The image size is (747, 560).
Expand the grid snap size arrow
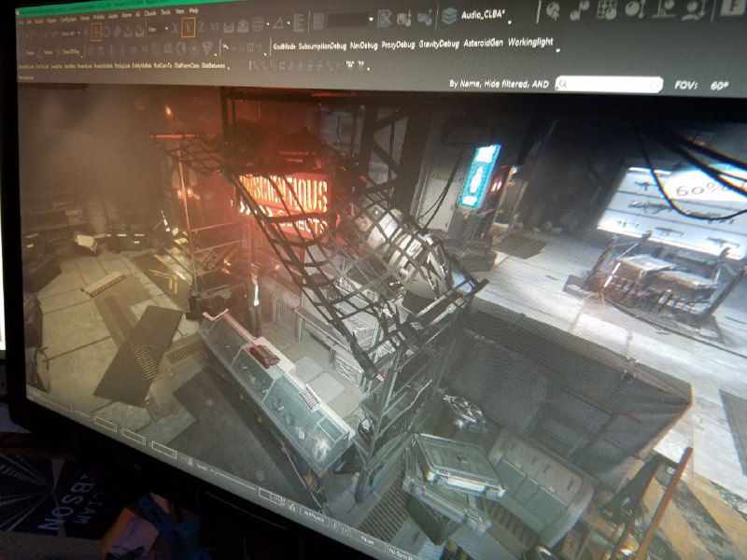tap(267, 25)
